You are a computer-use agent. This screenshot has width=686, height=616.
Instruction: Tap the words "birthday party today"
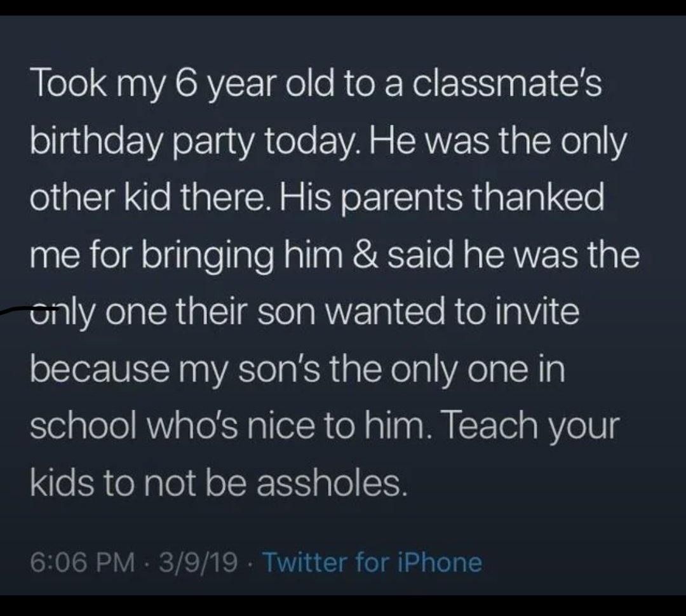[196, 142]
